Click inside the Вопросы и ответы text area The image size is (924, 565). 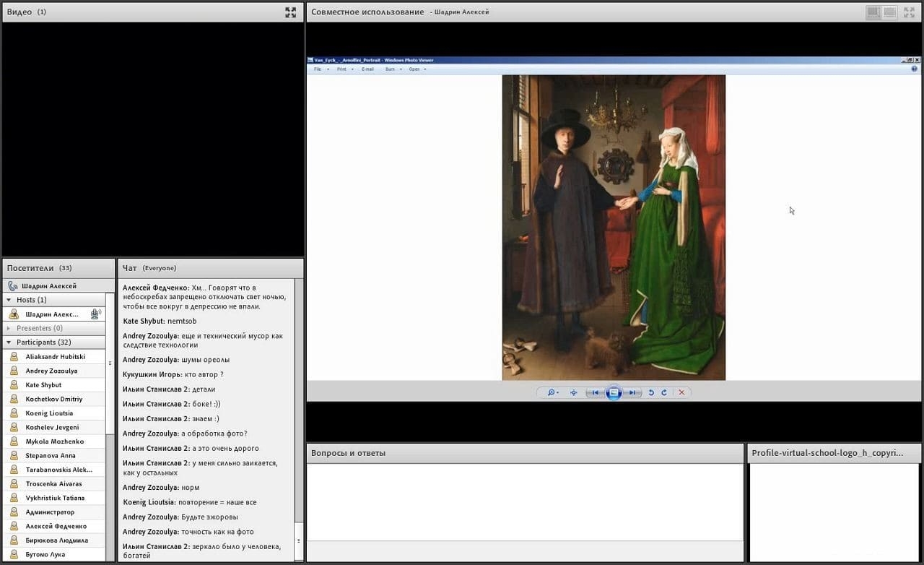click(525, 501)
